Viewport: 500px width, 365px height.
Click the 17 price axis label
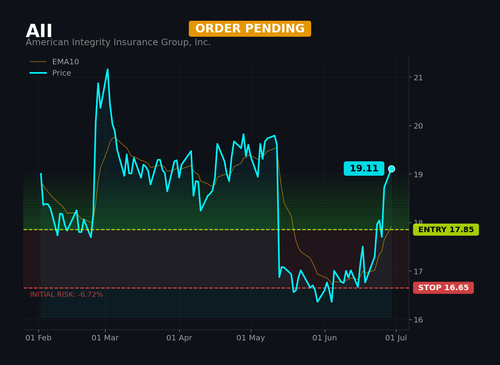tap(418, 271)
